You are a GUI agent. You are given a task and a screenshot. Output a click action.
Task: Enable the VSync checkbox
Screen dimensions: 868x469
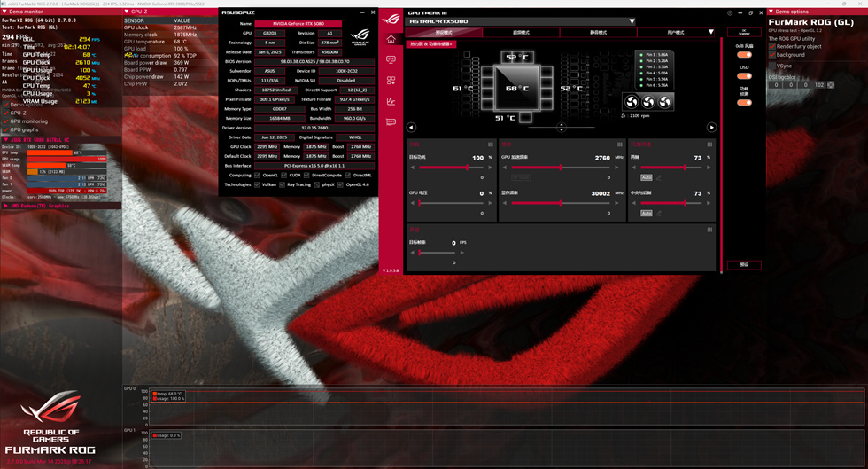[772, 66]
